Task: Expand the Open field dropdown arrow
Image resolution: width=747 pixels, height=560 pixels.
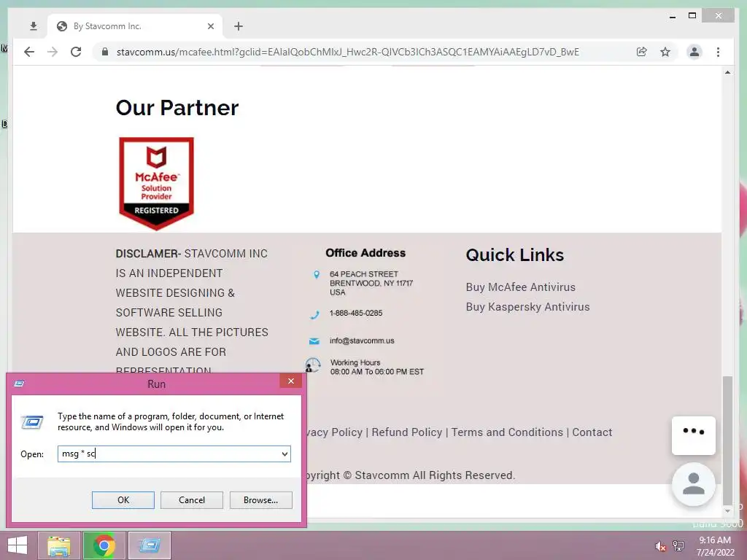Action: click(x=285, y=454)
